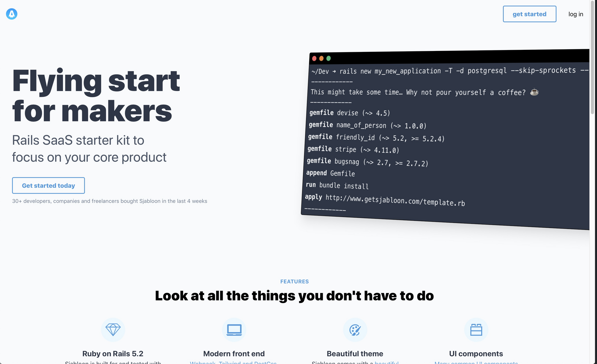Click the vertical page scrollbar thumb
The image size is (597, 364).
pos(593,57)
